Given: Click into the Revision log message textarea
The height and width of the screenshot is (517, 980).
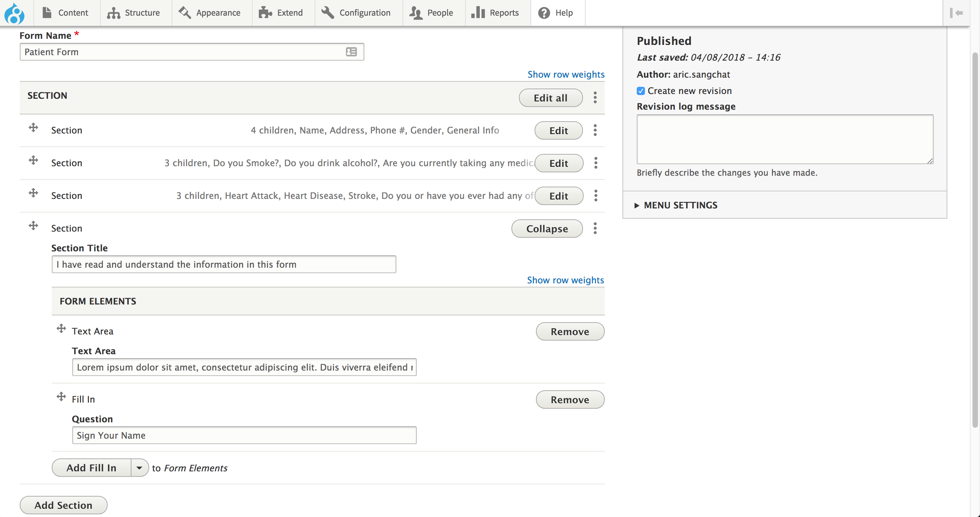Looking at the screenshot, I should click(785, 139).
